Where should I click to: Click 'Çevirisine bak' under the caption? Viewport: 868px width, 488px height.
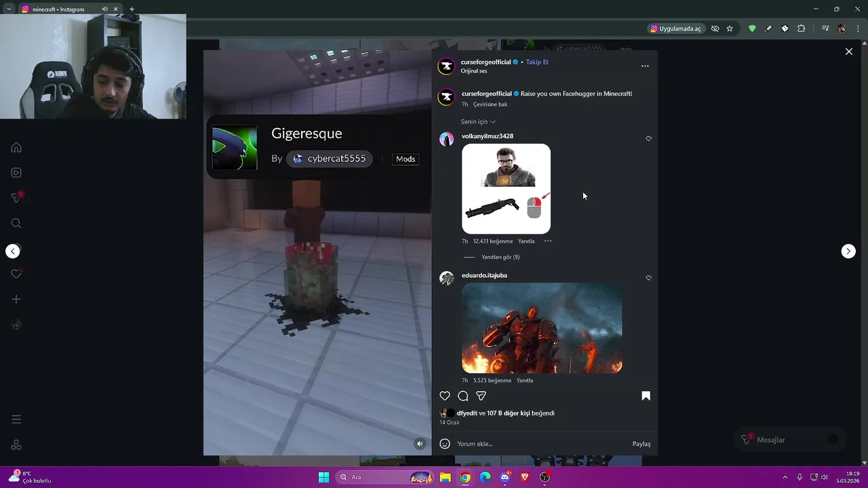[x=490, y=104]
